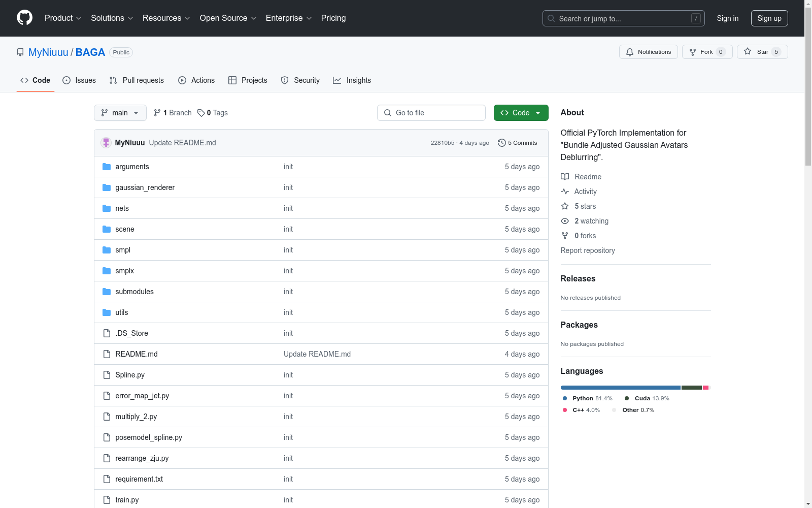
Task: Click the Search or jump to field
Action: tap(624, 18)
